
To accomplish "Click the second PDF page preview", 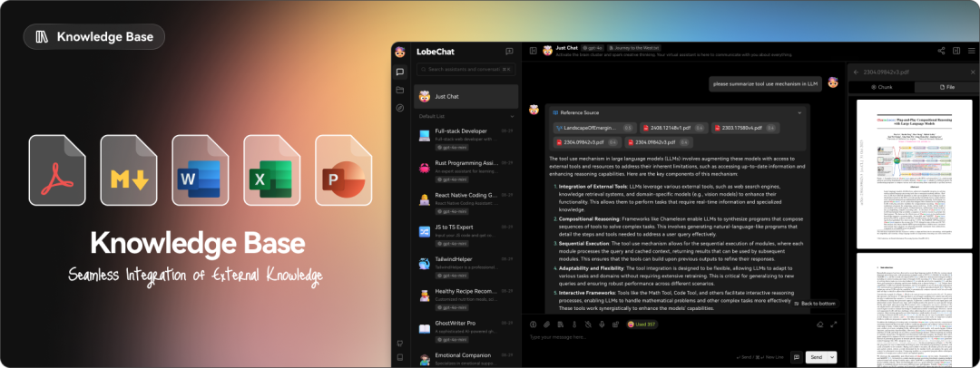I will coord(915,311).
